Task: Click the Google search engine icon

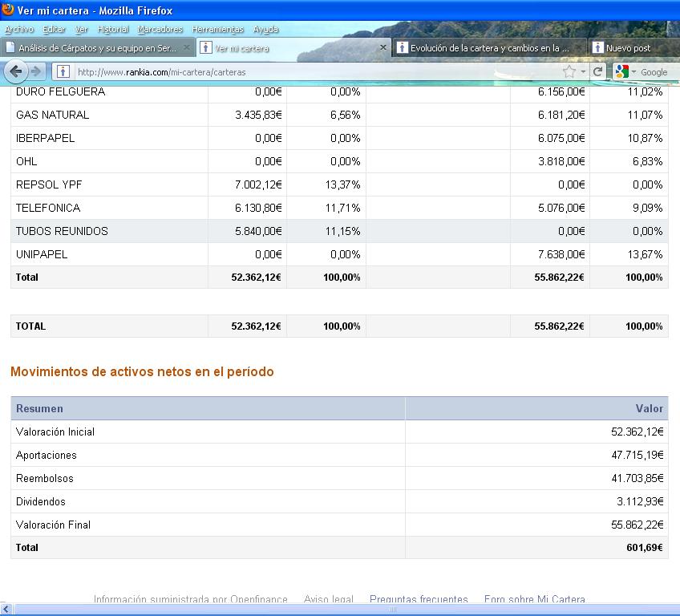Action: pos(621,71)
